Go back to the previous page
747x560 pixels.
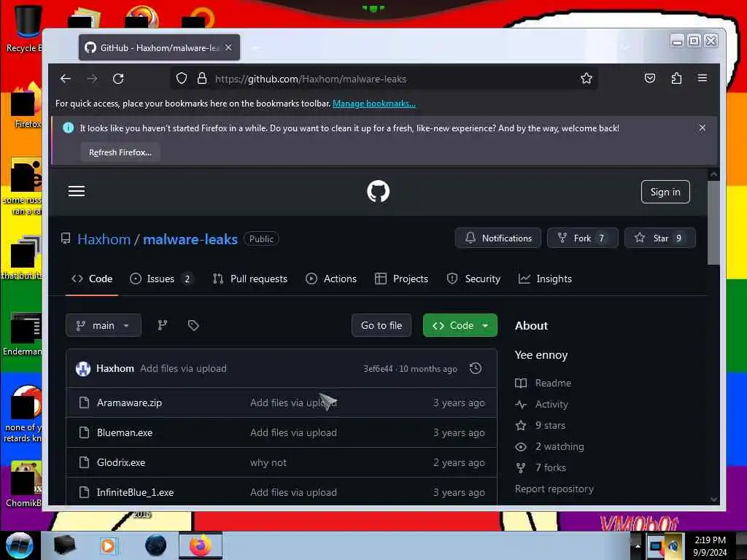pos(66,79)
